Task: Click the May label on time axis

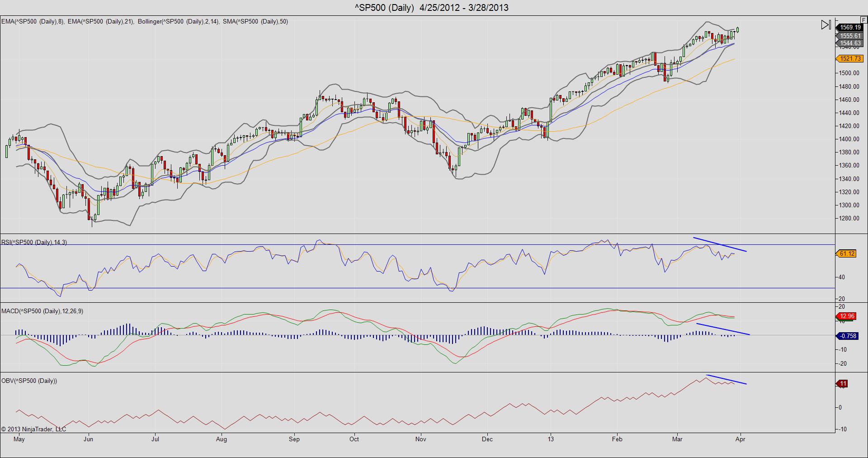Action: tap(19, 439)
